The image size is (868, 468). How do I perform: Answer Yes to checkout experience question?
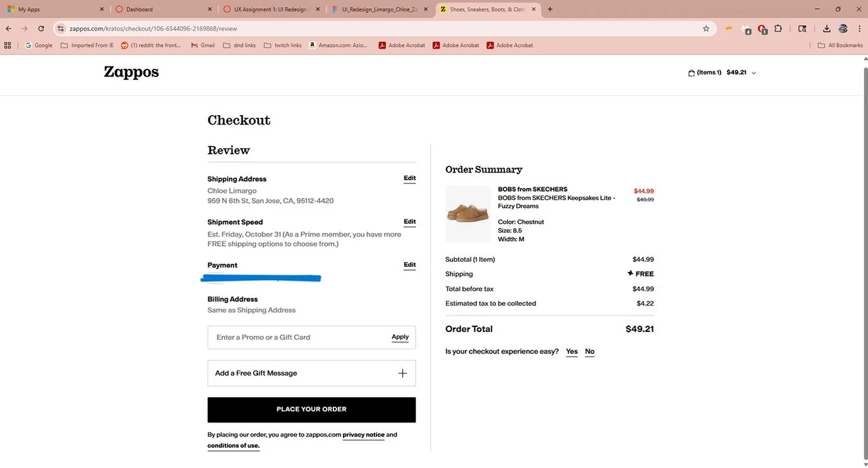coord(572,352)
